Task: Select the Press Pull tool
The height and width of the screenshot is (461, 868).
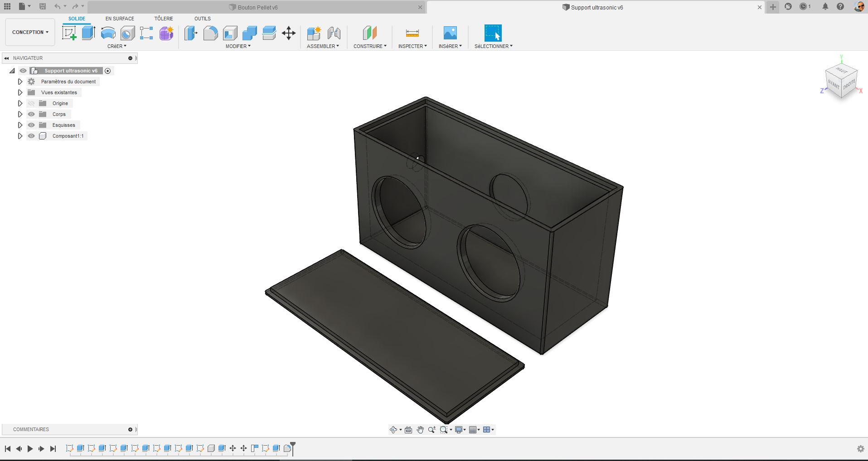Action: [x=191, y=33]
